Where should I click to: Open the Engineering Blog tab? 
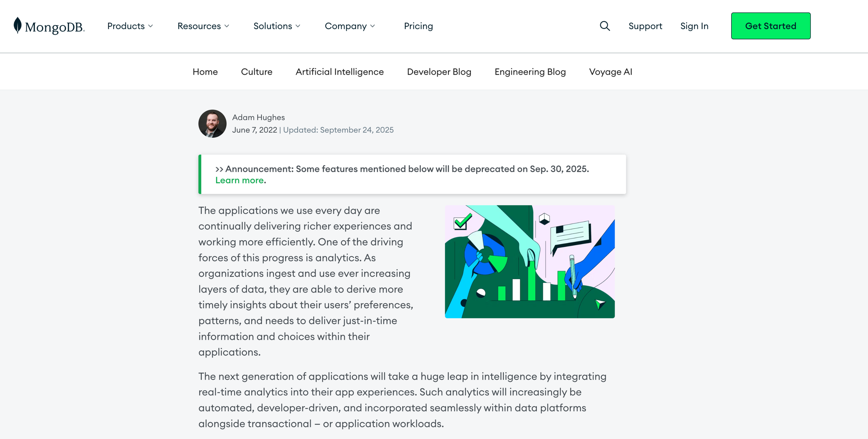coord(530,72)
